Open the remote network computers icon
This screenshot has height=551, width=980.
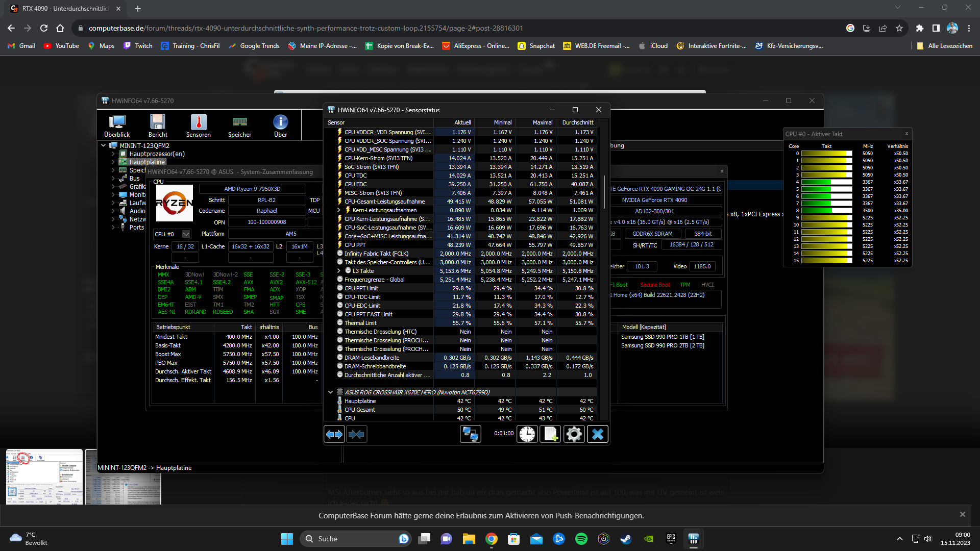click(470, 434)
